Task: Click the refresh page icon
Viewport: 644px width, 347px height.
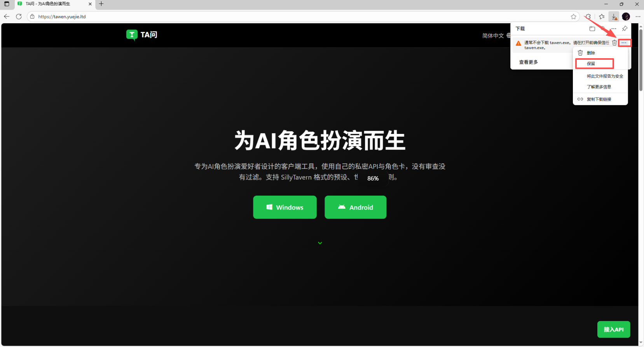Action: 19,17
